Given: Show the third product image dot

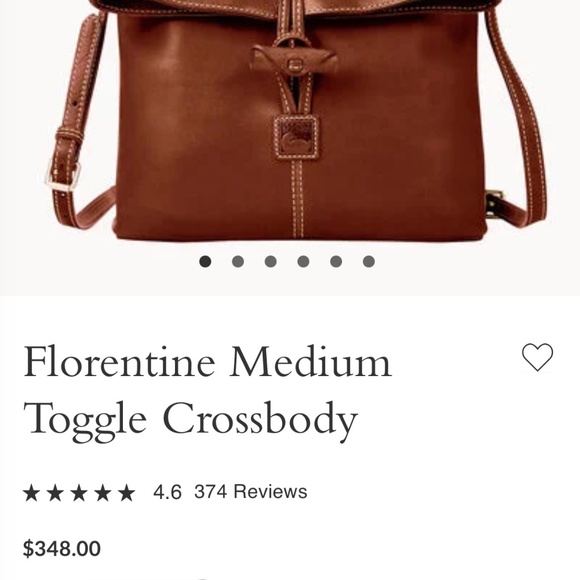Looking at the screenshot, I should click(271, 262).
